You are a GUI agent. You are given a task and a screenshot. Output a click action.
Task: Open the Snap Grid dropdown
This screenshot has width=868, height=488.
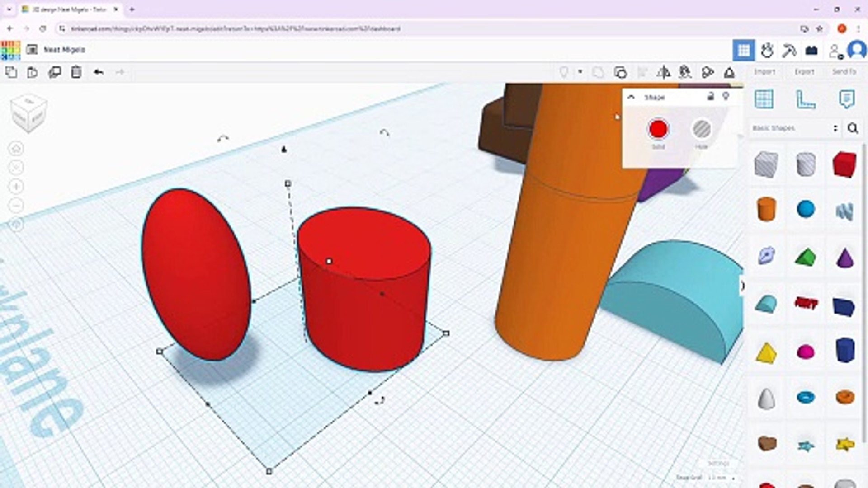[x=721, y=478]
